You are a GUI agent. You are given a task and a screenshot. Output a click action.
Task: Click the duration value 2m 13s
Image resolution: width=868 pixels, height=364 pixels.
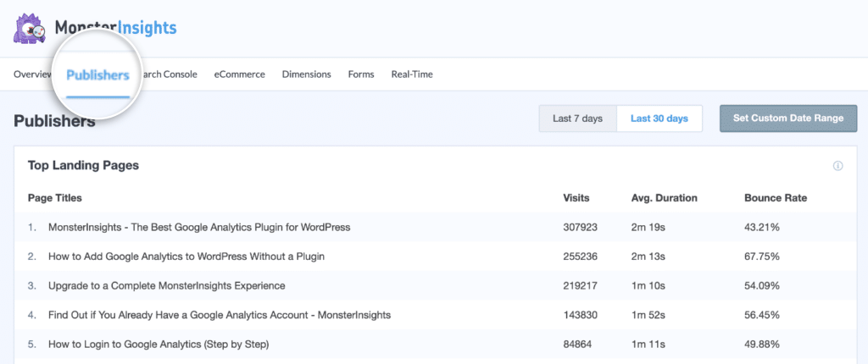coord(648,256)
